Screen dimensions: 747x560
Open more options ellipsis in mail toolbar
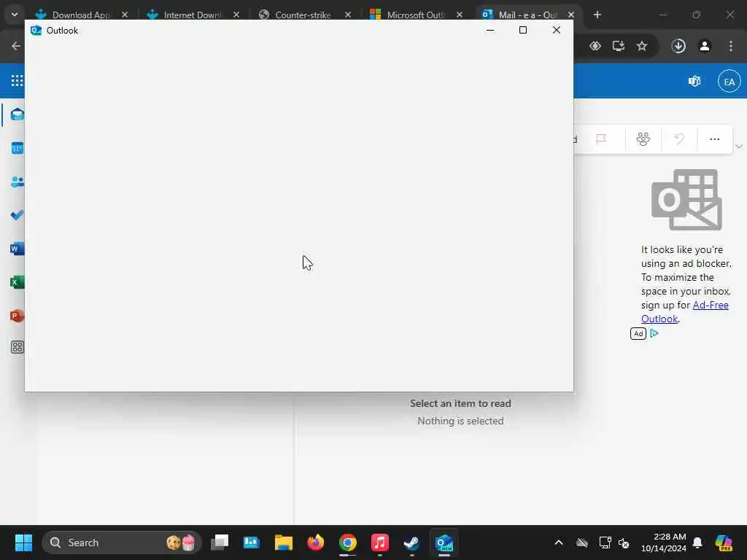coord(715,139)
